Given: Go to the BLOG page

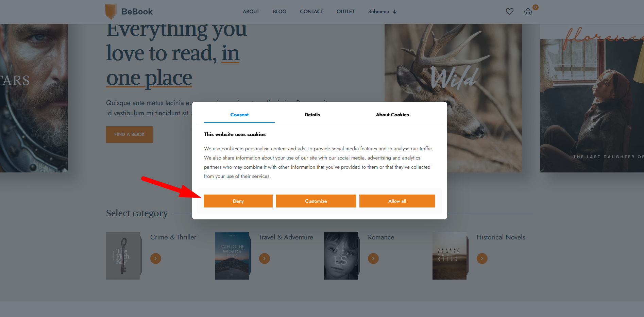Looking at the screenshot, I should (x=279, y=12).
